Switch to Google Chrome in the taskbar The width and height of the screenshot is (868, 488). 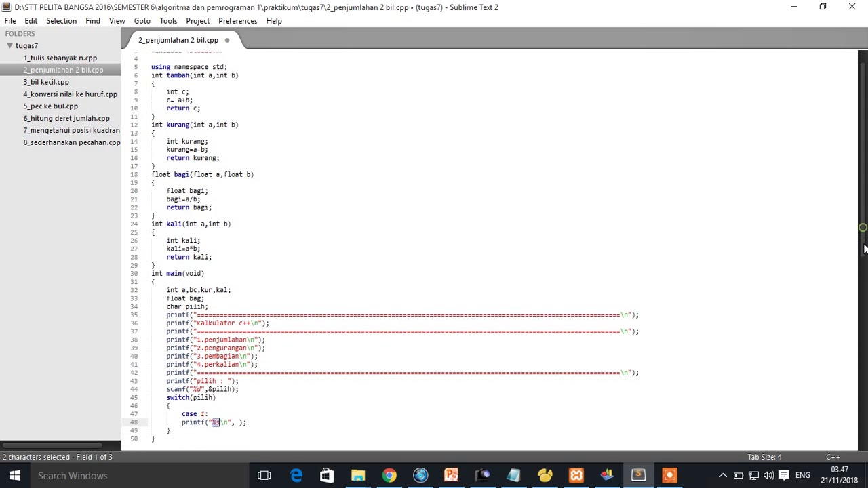389,475
